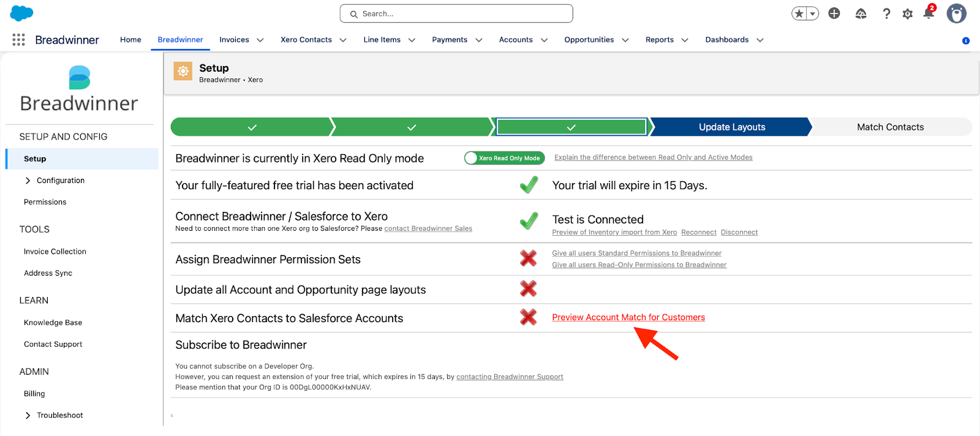Open the Reports tab dropdown chevron
The image size is (980, 436).
click(x=685, y=40)
